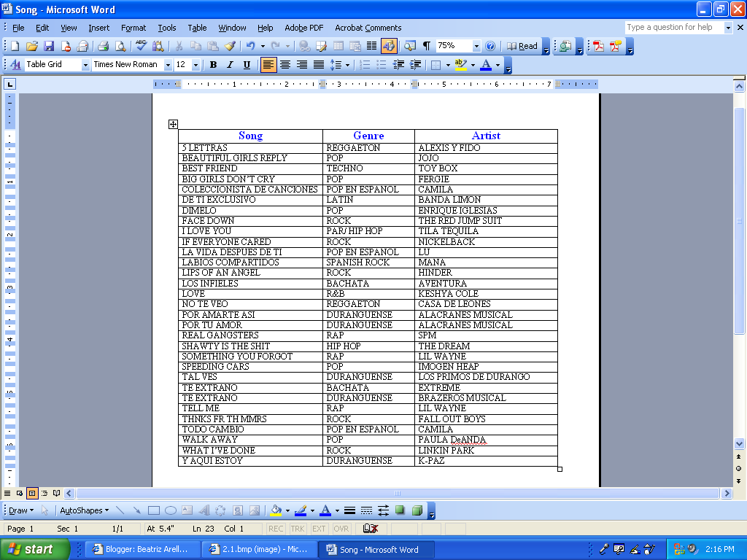Toggle Underline formatting
This screenshot has width=747, height=560.
[247, 65]
